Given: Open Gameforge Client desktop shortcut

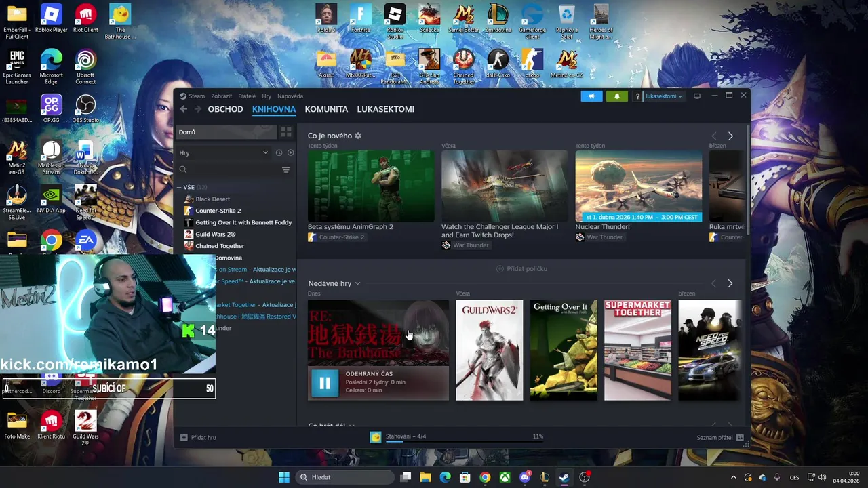Looking at the screenshot, I should 532,22.
